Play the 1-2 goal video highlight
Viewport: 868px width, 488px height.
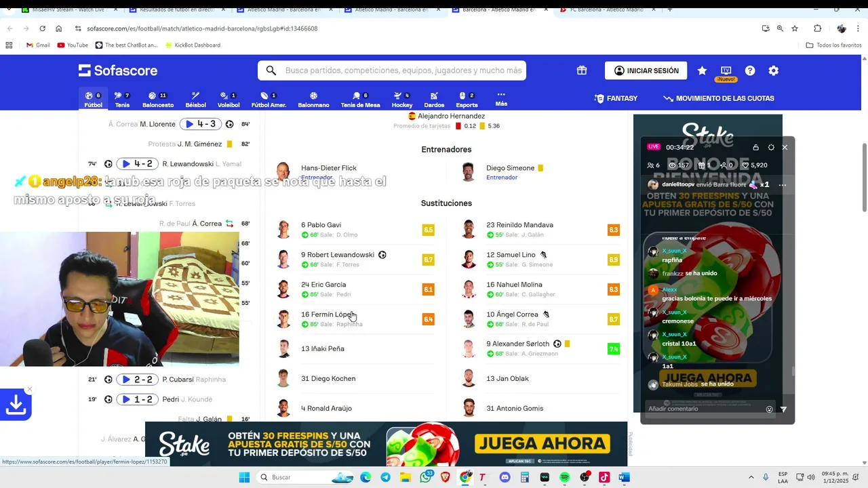tap(137, 399)
